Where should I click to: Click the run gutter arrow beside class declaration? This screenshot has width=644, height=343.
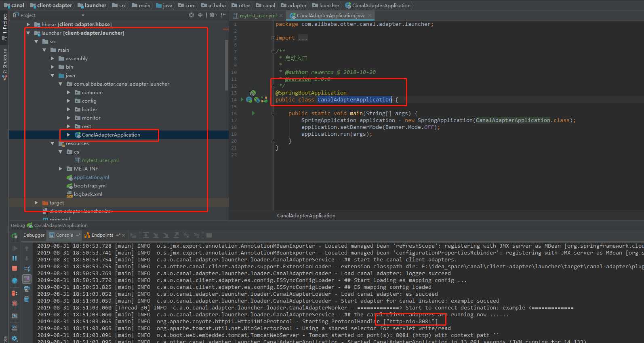pyautogui.click(x=242, y=99)
